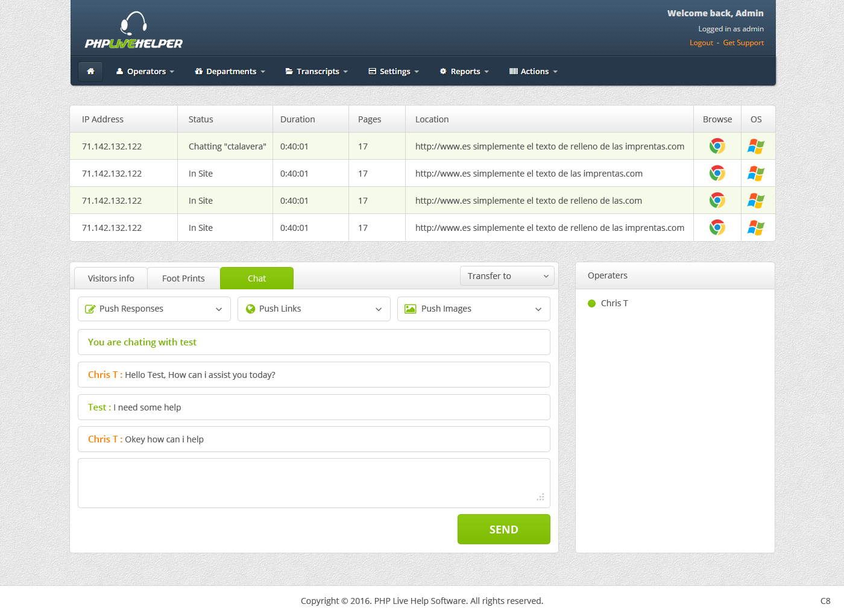Switch to the Foot Prints tab
844x616 pixels.
183,278
